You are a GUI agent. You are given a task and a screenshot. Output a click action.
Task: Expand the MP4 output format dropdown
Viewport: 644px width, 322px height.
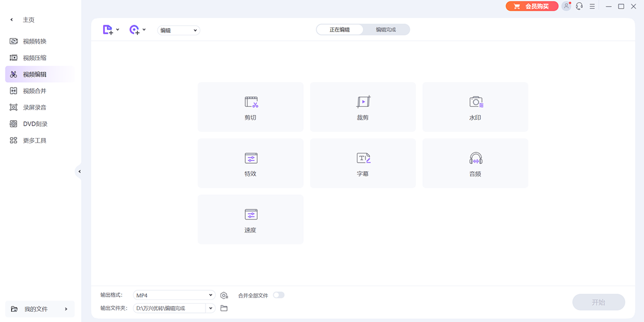(210, 295)
